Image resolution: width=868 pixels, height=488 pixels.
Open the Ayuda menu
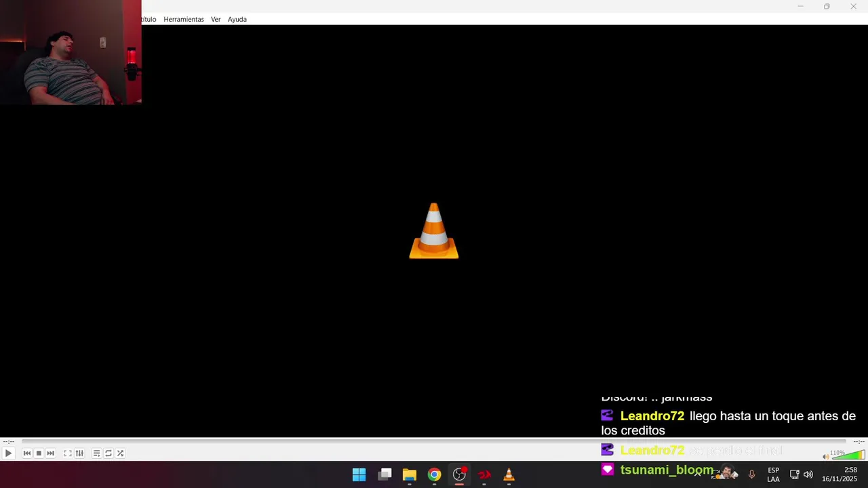tap(237, 19)
